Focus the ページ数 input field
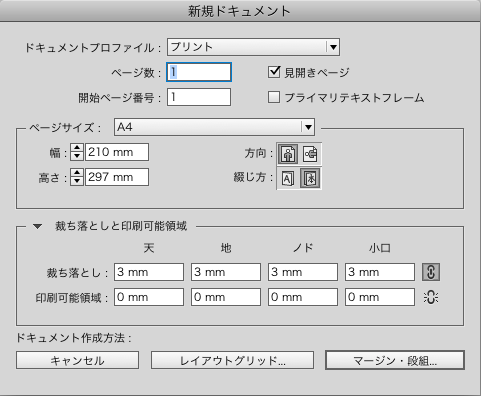Image resolution: width=481 pixels, height=396 pixels. [x=199, y=72]
